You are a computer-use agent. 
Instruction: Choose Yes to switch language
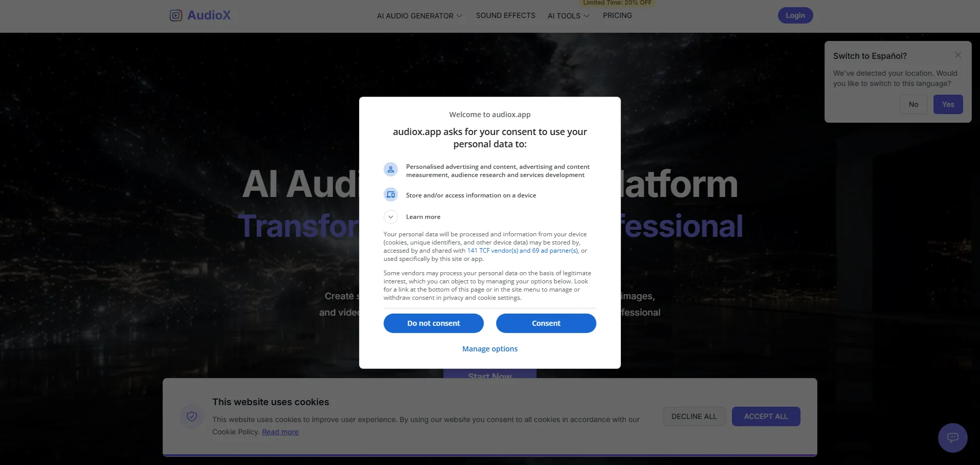[948, 104]
